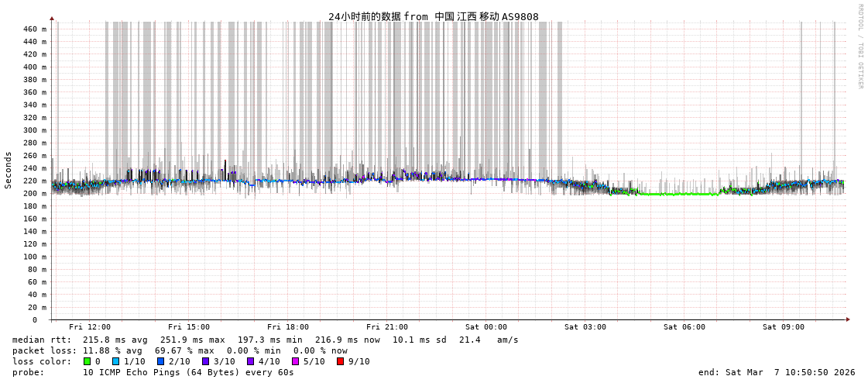Click the graph title mentioning AS9808
Viewport: 868px width, 383px height.
pos(433,16)
